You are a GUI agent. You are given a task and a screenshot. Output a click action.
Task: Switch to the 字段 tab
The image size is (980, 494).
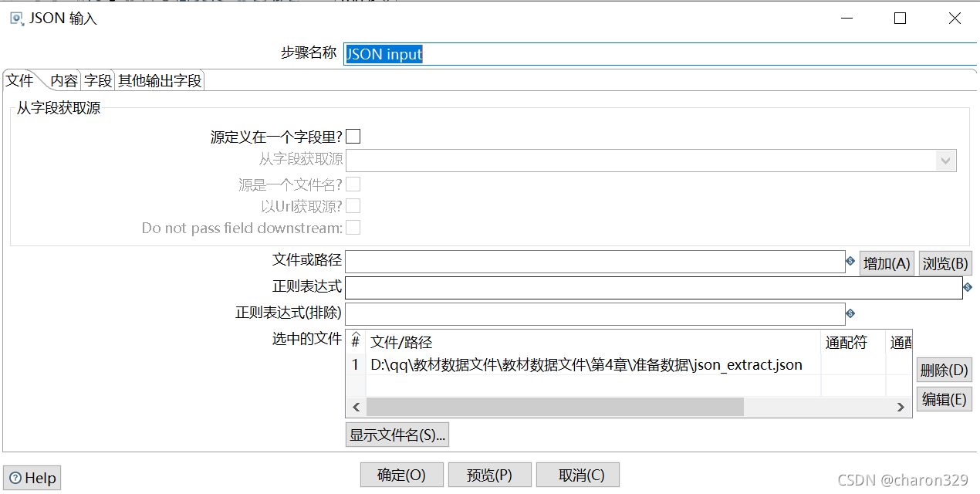tap(97, 80)
